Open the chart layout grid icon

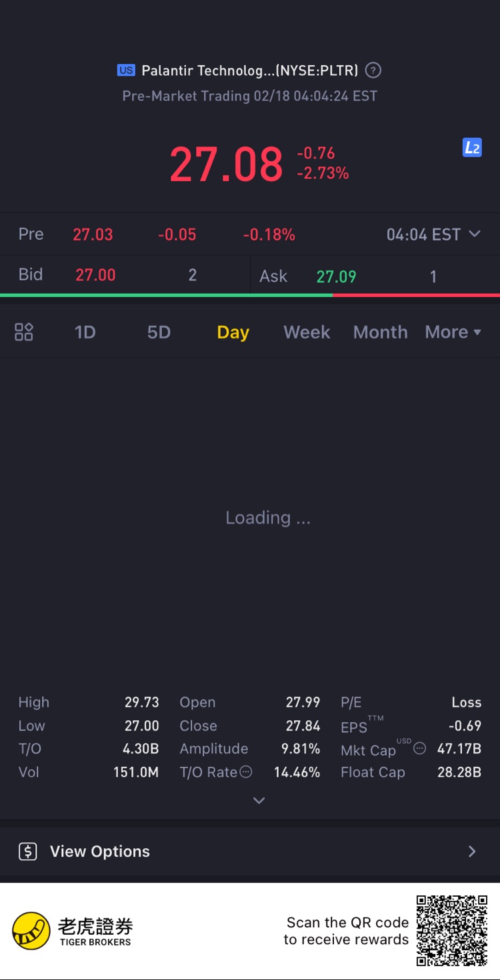(24, 332)
